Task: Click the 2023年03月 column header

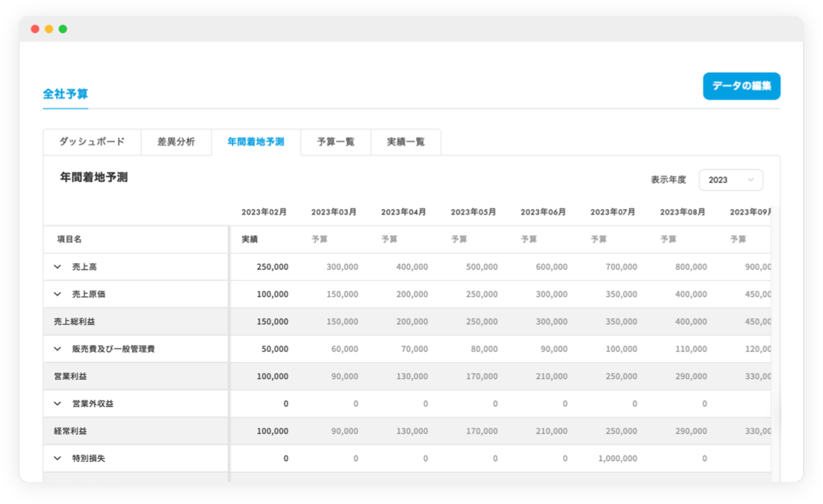Action: click(x=334, y=212)
